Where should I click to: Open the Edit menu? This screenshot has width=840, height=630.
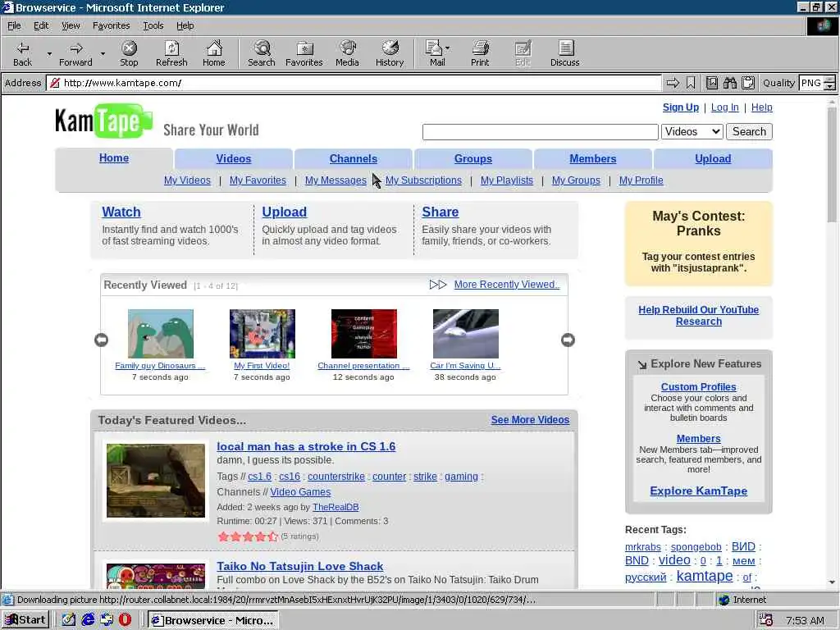coord(41,25)
